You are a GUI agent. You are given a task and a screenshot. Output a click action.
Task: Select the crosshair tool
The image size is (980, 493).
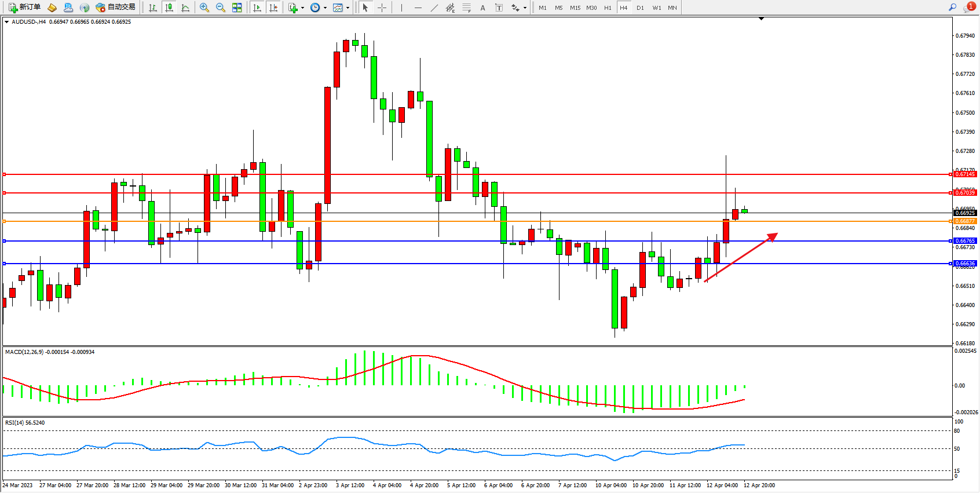tap(382, 8)
